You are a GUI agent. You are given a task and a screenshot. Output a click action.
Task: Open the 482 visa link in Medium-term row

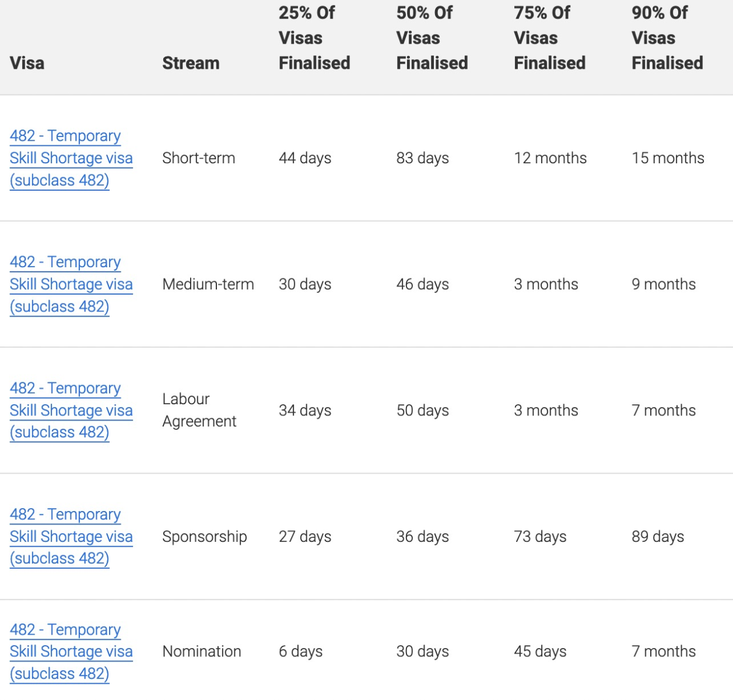71,284
